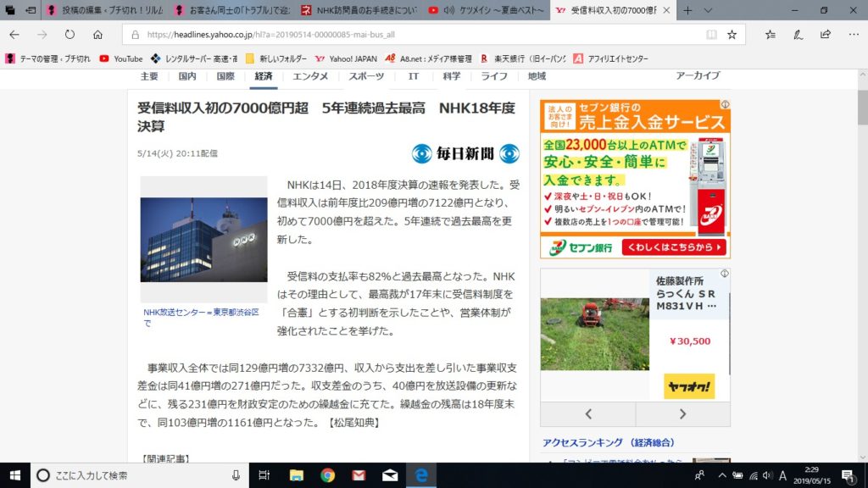This screenshot has height=488, width=868.
Task: Switch to the ケツメイシ～夏曲ベスト tab
Action: (x=486, y=10)
